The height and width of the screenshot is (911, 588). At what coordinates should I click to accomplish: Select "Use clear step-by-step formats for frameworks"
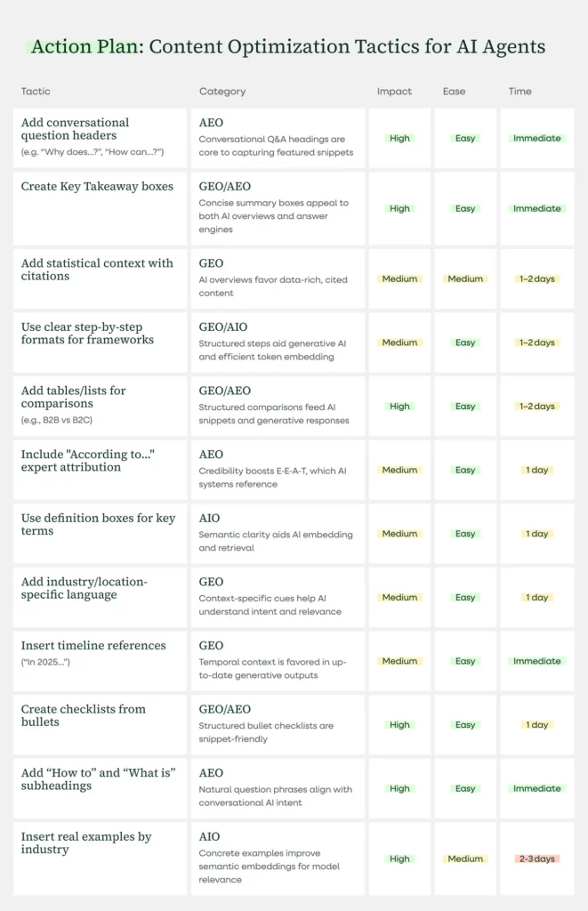87,334
